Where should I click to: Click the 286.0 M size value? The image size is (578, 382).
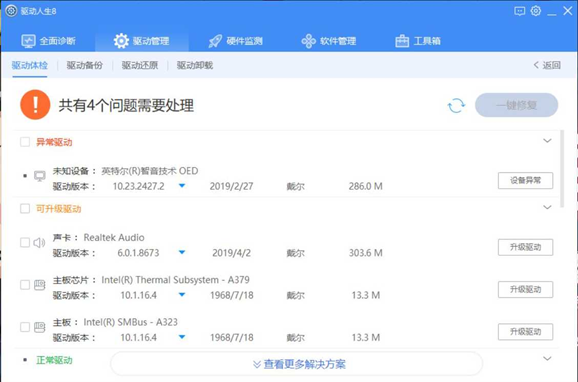[365, 186]
